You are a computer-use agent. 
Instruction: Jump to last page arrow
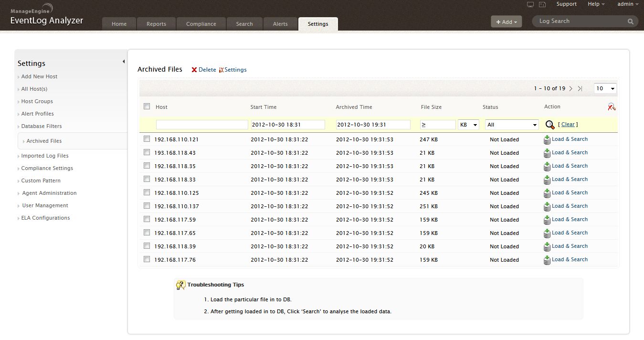point(580,88)
